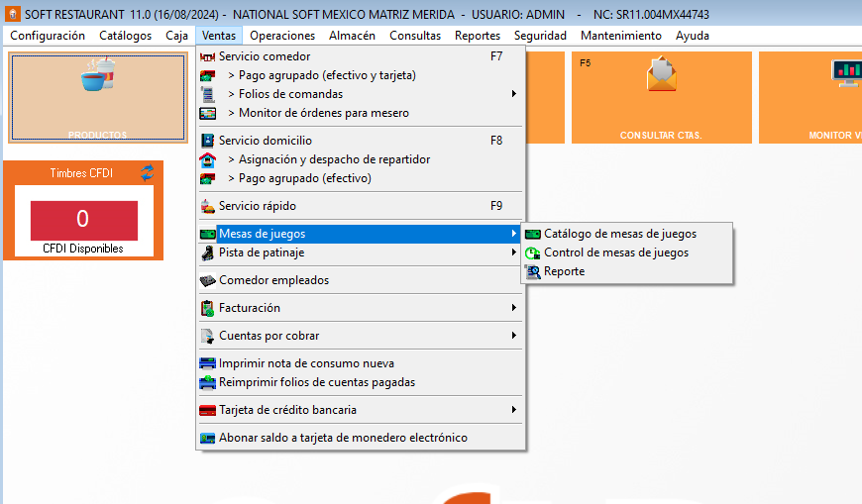Open the Caja menu
This screenshot has width=862, height=504.
click(x=176, y=36)
